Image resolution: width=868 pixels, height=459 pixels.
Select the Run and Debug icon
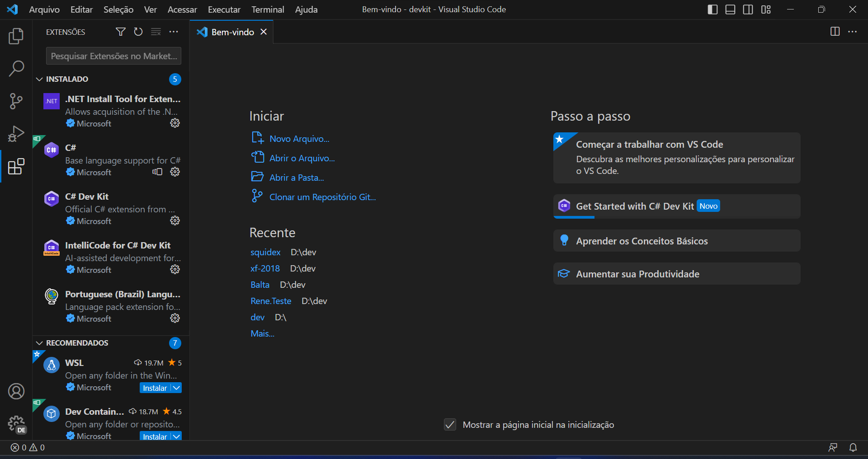(x=16, y=134)
